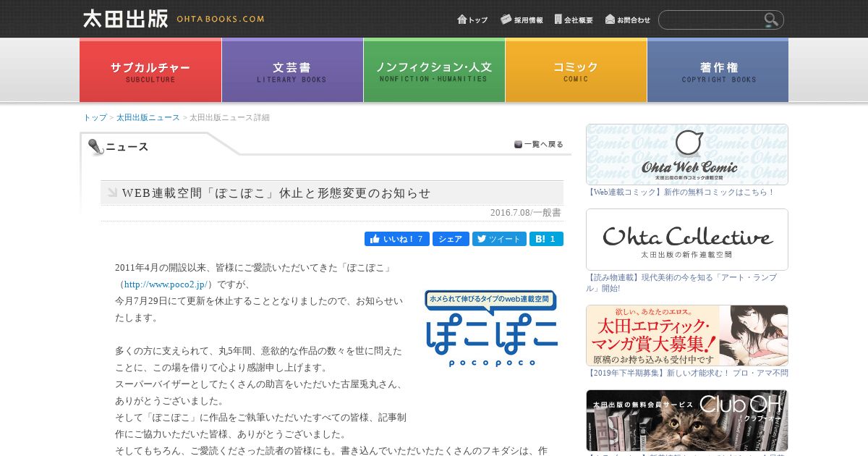
Task: Click トップ in the breadcrumb
Action: (95, 117)
